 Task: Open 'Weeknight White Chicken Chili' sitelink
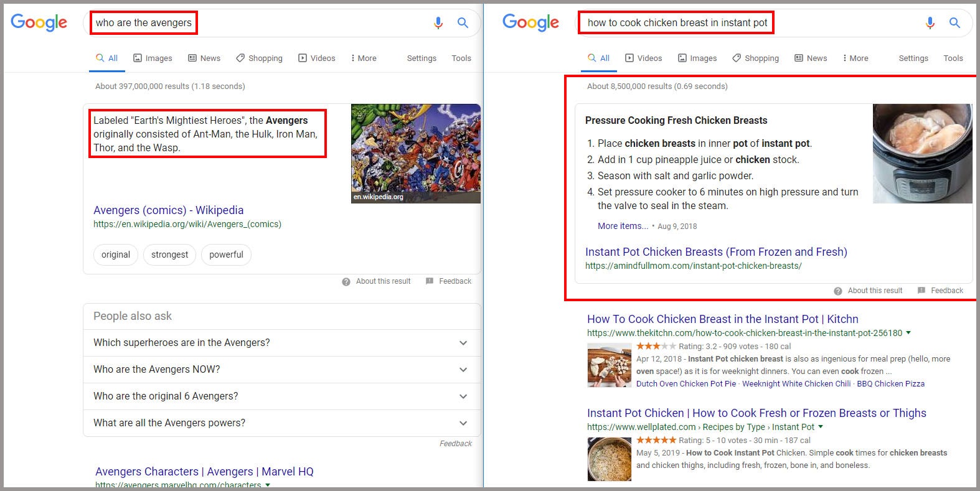point(796,384)
